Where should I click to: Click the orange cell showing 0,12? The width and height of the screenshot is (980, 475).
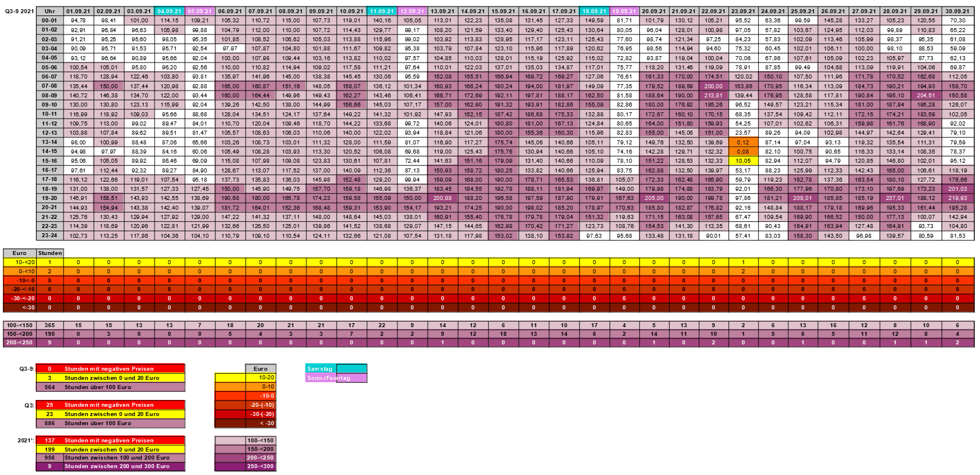pos(743,142)
